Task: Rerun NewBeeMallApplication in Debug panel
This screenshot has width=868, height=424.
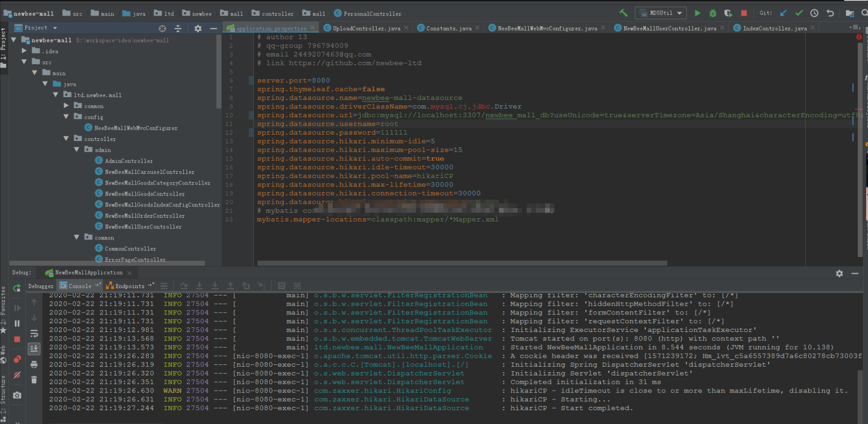Action: [17, 288]
